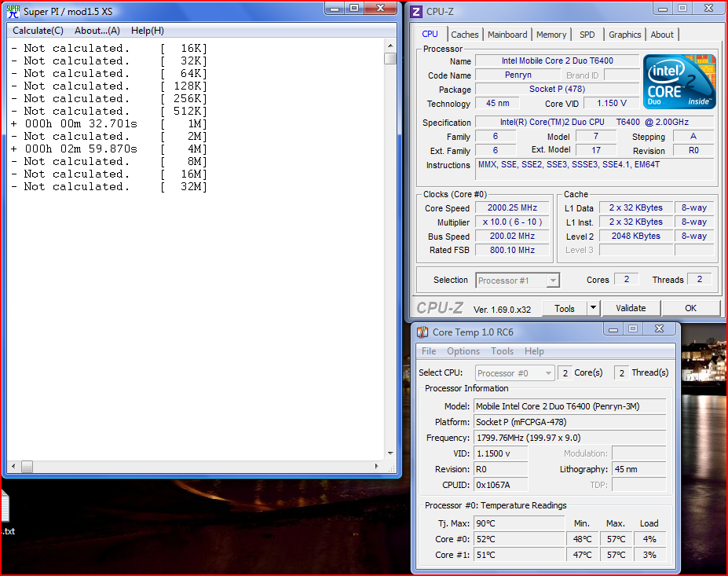Click the Level 2 cache value '2048 KBytes'
Viewport: 728px width, 576px height.
click(635, 236)
